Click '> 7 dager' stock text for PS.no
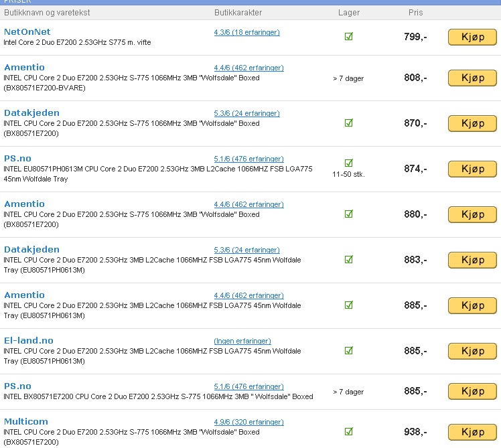Image resolution: width=501 pixels, height=448 pixels. coord(348,392)
